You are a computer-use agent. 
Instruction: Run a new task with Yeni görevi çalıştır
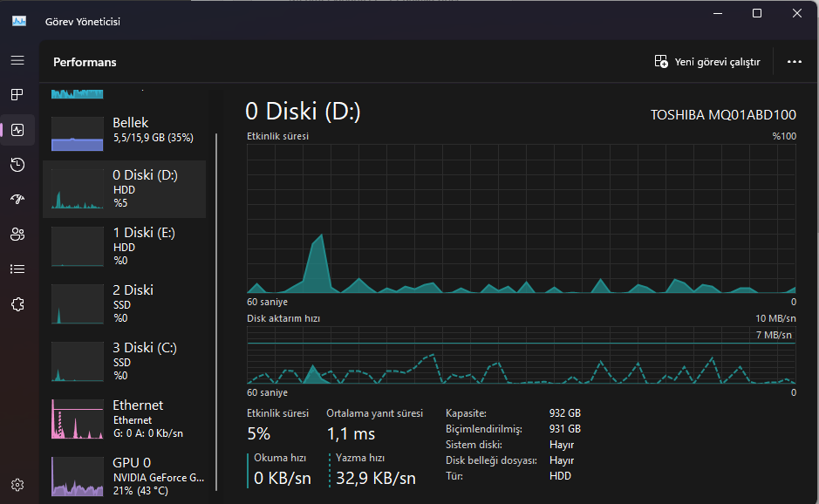coord(707,62)
